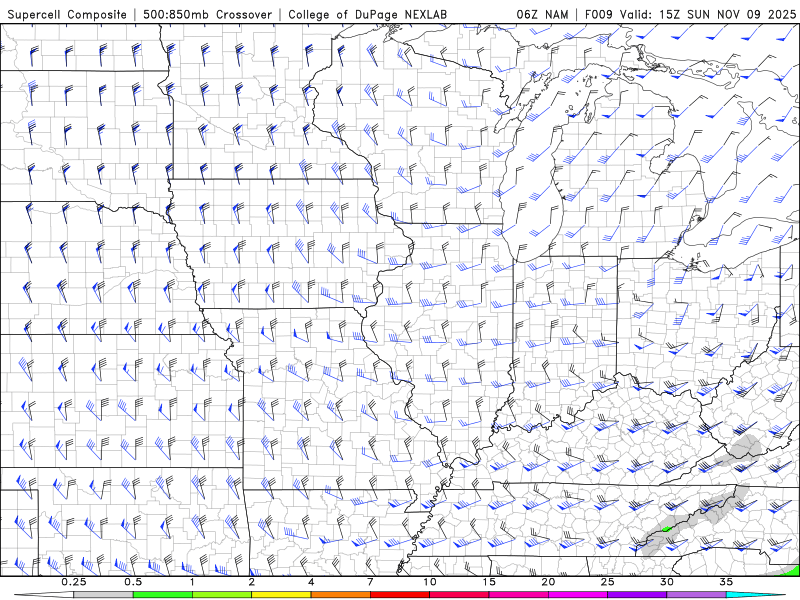Click the "20" colorbar tick label
800x600 pixels.
click(x=548, y=582)
